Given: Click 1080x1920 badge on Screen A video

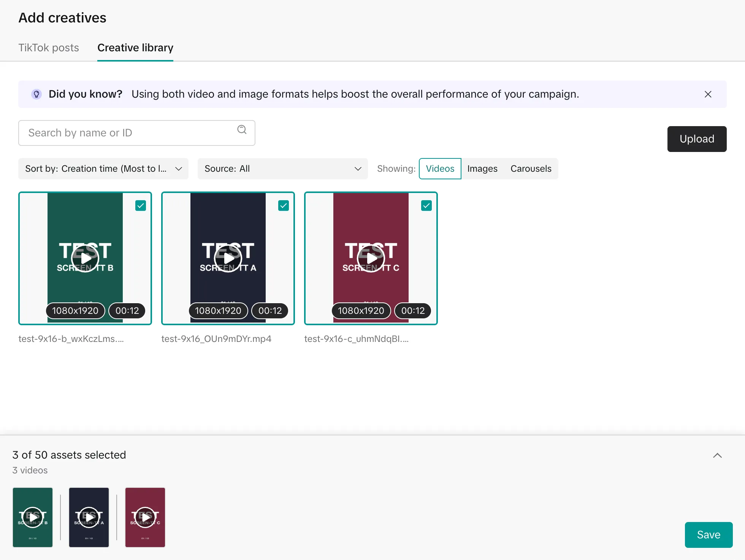Looking at the screenshot, I should (218, 311).
